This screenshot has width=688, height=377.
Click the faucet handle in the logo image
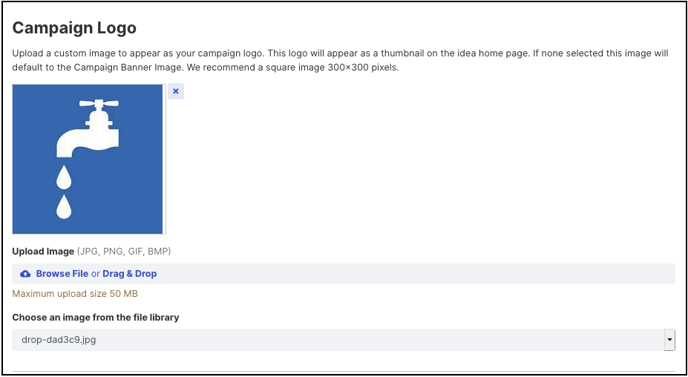99,104
